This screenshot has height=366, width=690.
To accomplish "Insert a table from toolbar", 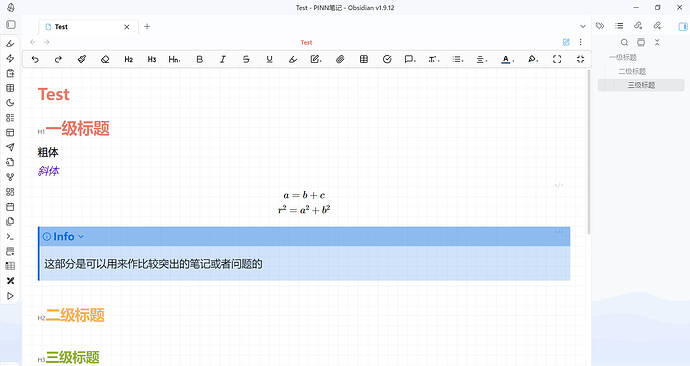I will tap(363, 59).
